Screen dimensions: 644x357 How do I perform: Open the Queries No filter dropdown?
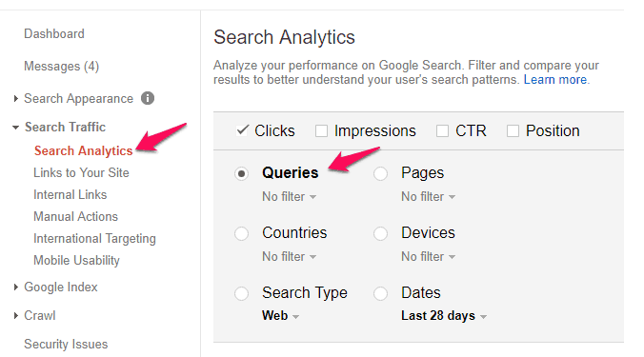tap(290, 196)
